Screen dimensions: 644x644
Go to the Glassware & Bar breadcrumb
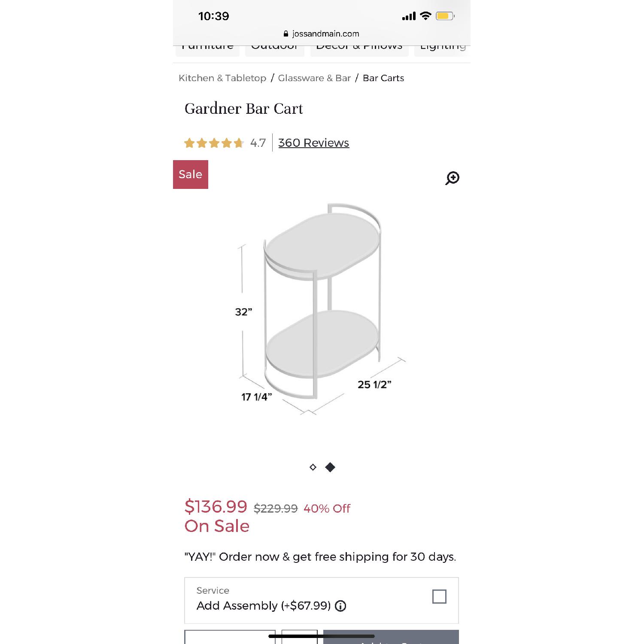pyautogui.click(x=314, y=78)
